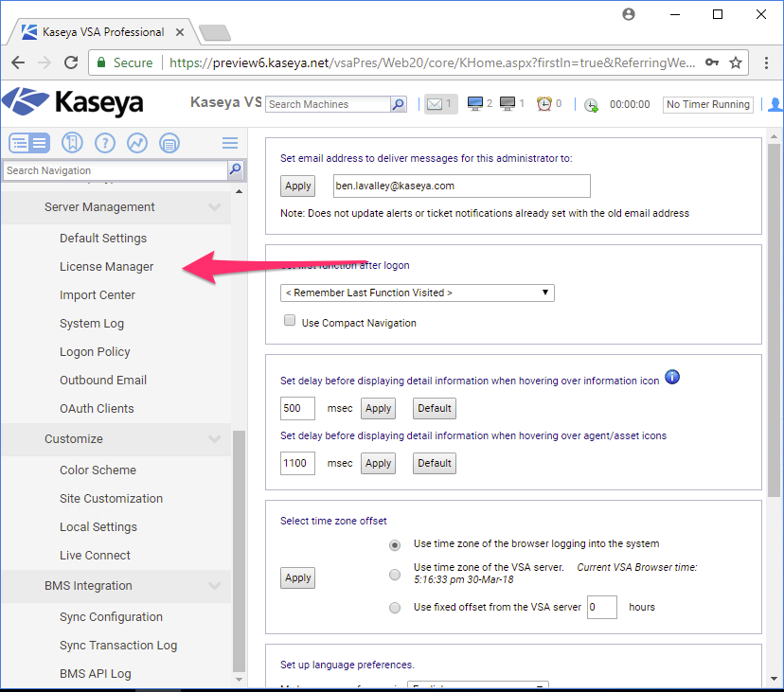
Task: Apply the 1100 msec hover delay
Action: [x=378, y=464]
